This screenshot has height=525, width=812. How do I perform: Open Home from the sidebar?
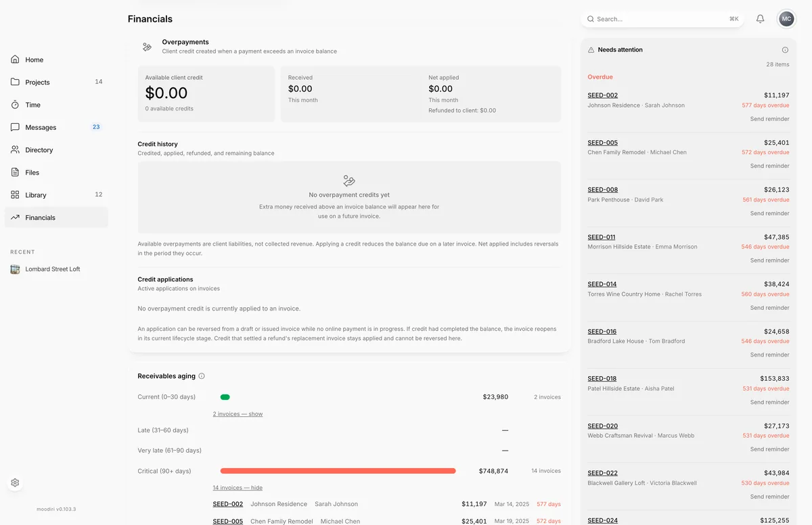pos(56,60)
